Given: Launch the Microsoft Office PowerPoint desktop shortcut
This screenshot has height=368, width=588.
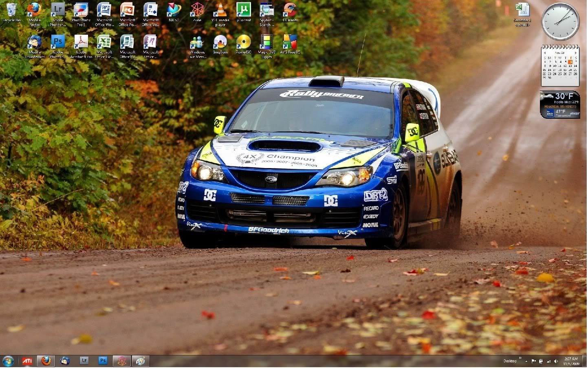Looking at the screenshot, I should click(x=128, y=14).
